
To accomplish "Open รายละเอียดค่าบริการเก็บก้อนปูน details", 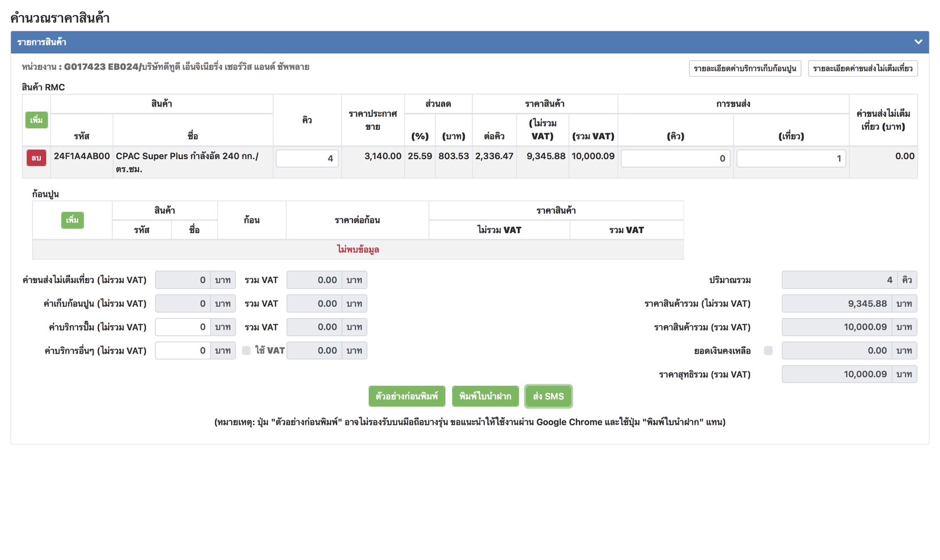I will pos(745,69).
